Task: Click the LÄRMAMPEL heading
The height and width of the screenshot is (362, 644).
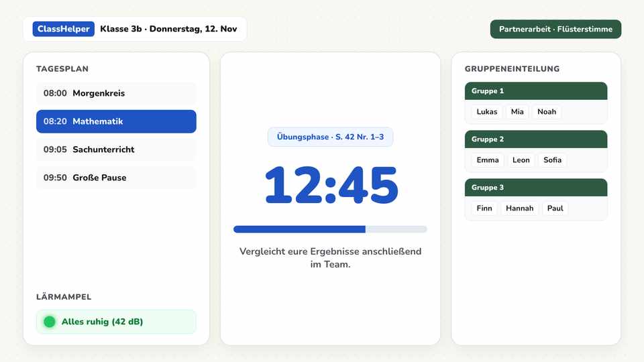Action: 64,297
